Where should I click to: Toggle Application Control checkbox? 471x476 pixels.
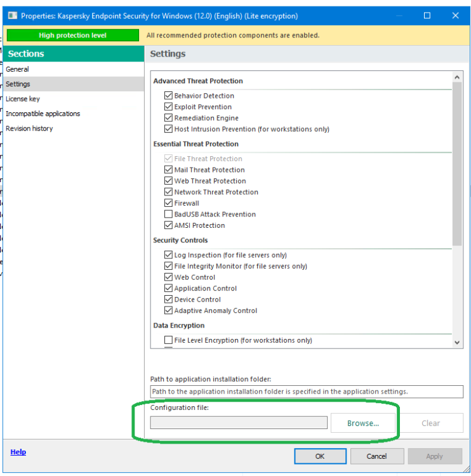[168, 288]
